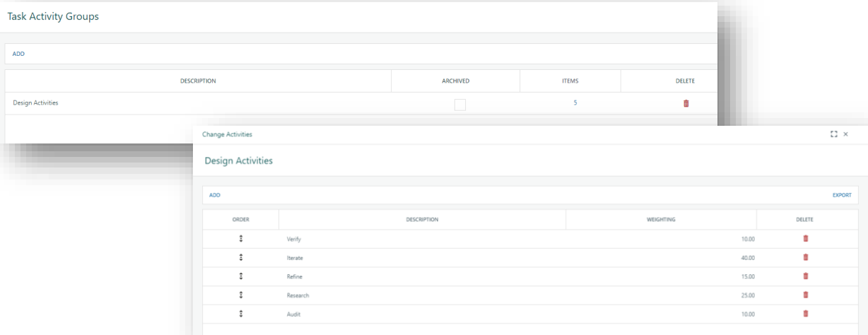This screenshot has width=868, height=335.
Task: Expand Change Activities dialog to fullscreen
Action: pos(834,134)
